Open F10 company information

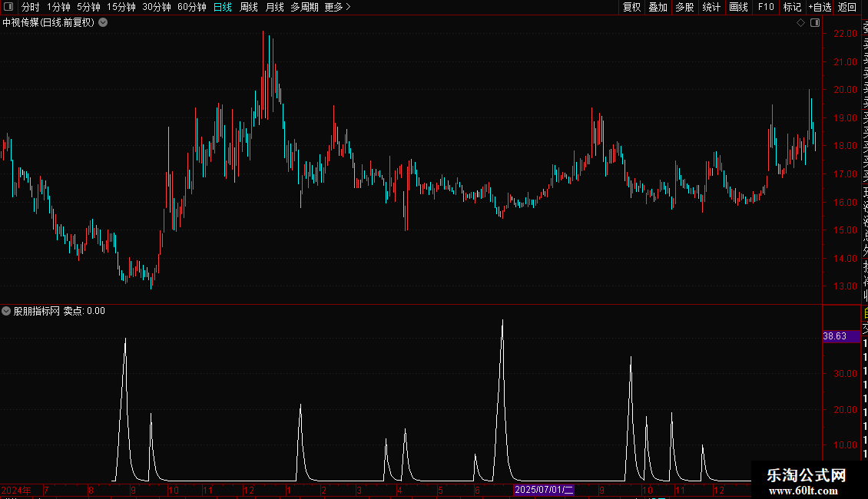coord(766,7)
